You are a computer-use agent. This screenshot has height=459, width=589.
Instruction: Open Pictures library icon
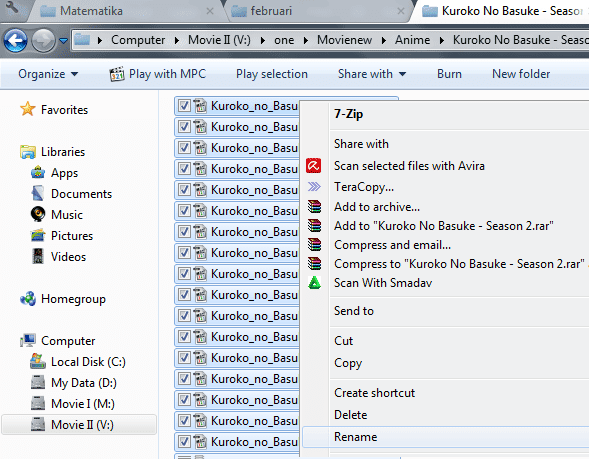(38, 236)
